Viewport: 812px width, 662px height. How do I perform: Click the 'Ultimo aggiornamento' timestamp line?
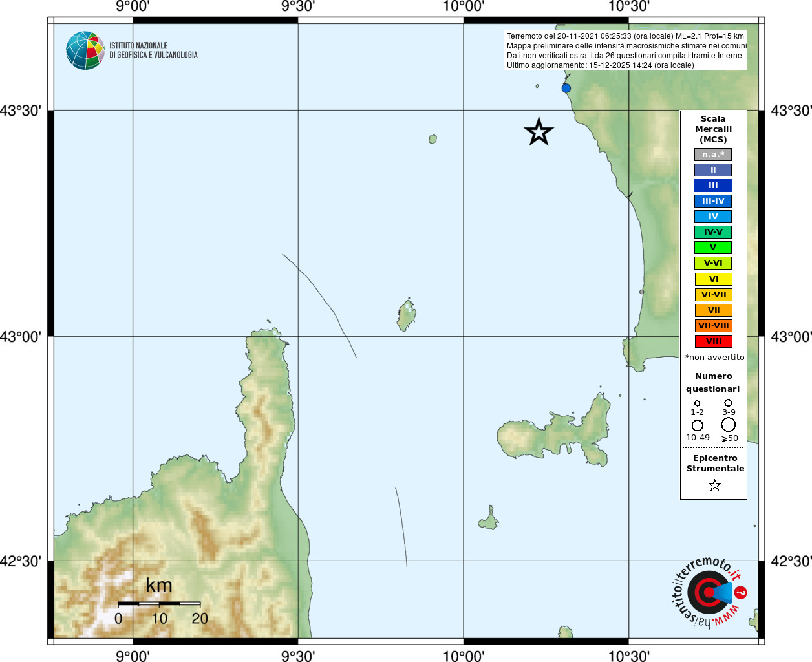pyautogui.click(x=601, y=65)
